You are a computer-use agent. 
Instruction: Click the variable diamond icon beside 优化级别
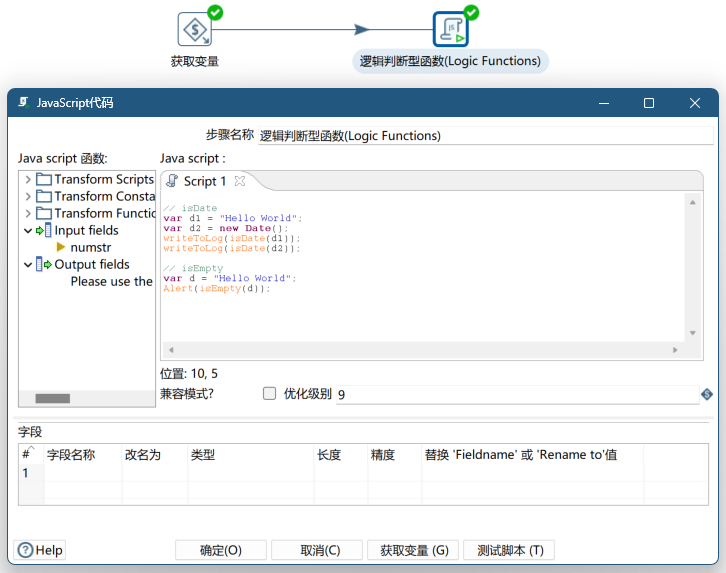tap(707, 394)
